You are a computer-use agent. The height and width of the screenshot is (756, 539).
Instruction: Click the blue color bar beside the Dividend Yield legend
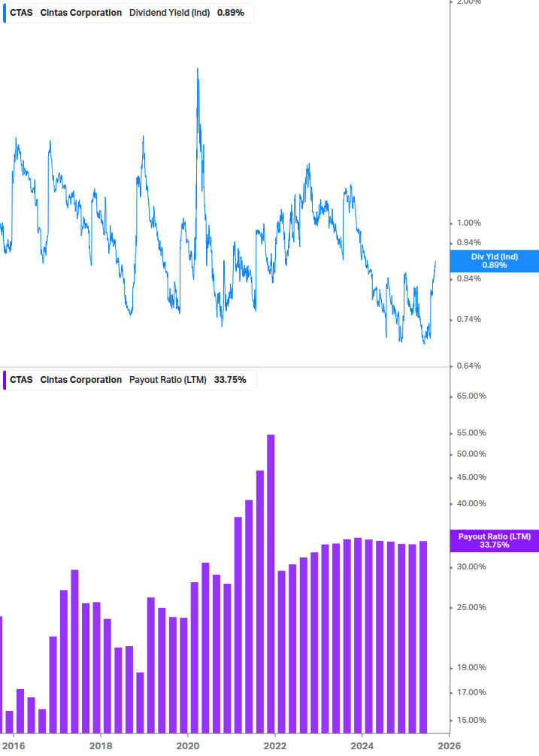click(5, 13)
